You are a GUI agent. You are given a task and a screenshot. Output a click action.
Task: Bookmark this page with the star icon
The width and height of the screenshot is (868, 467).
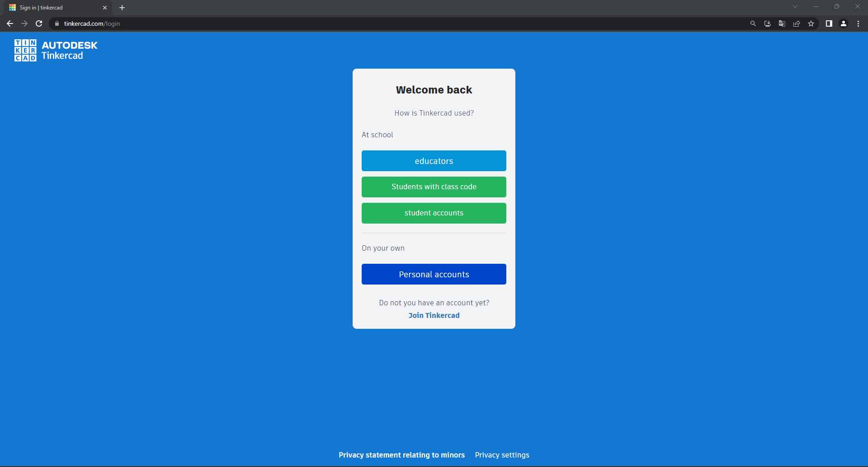point(811,23)
